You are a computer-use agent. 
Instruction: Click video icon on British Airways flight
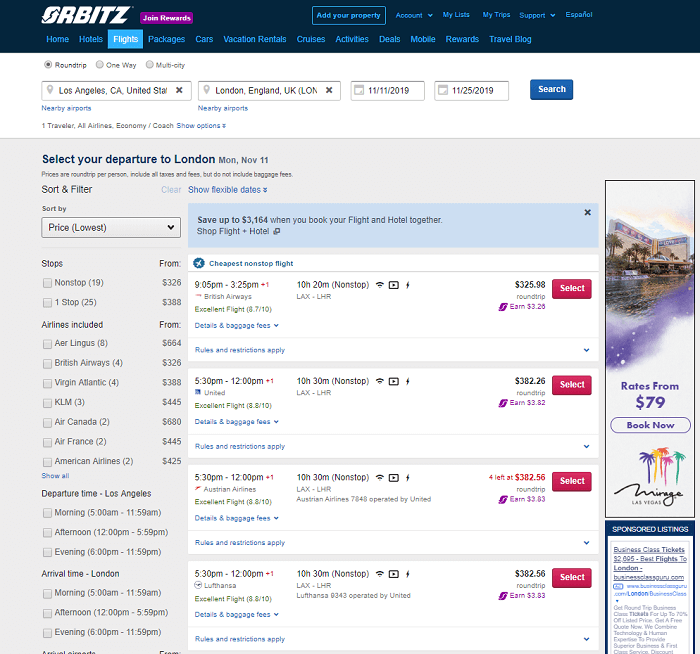(394, 285)
